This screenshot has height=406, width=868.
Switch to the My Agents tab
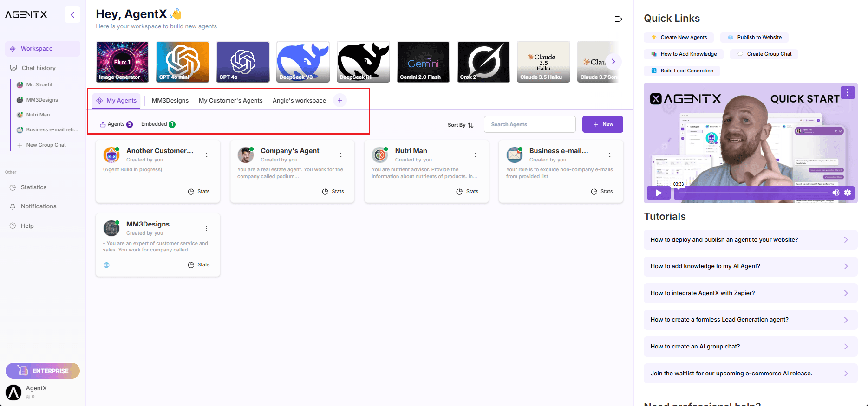tap(117, 101)
